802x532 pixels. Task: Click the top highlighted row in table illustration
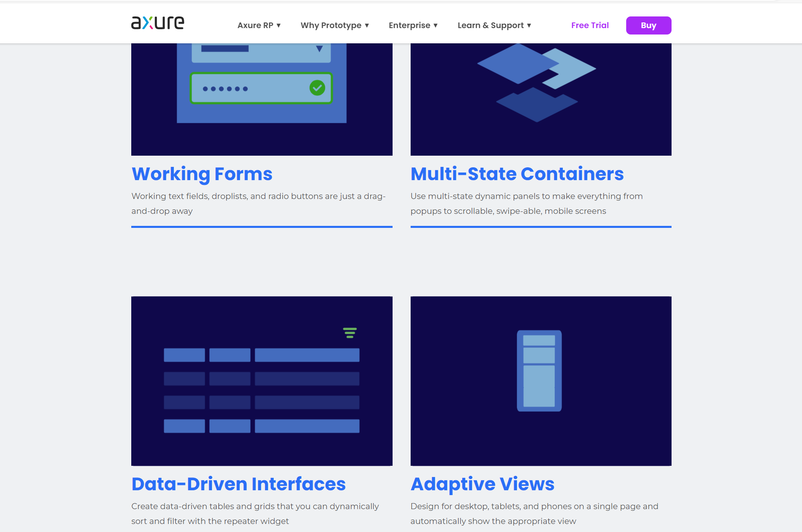tap(261, 355)
